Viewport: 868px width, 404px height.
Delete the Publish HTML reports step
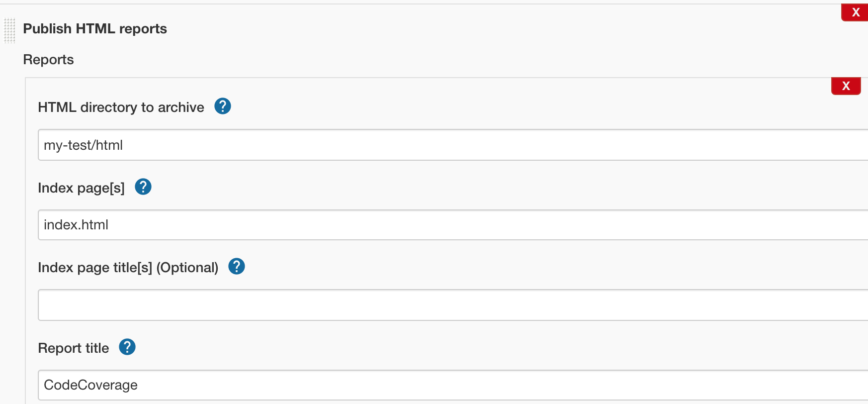(x=855, y=12)
